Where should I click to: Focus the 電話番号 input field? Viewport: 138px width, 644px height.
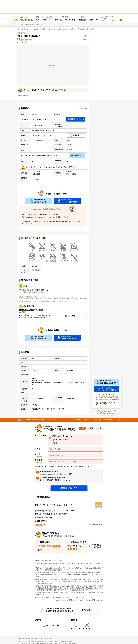[76, 462]
